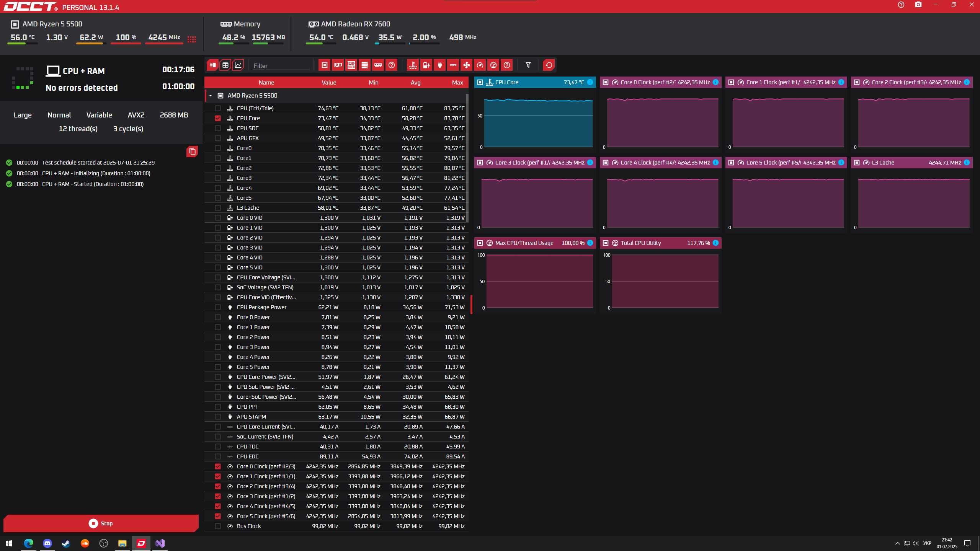
Task: Reset sensor min/max values with the refresh icon
Action: click(x=549, y=65)
